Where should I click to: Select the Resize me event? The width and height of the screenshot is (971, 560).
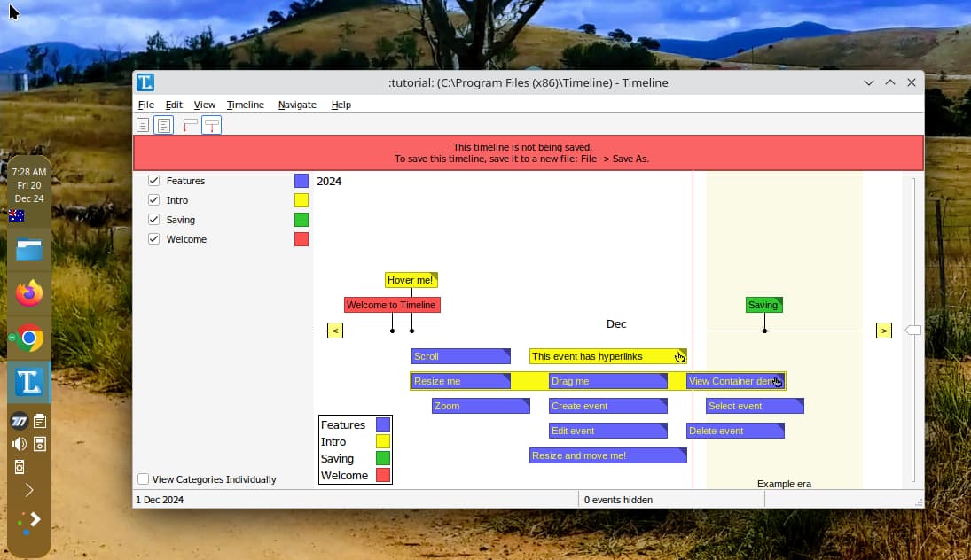click(x=461, y=381)
